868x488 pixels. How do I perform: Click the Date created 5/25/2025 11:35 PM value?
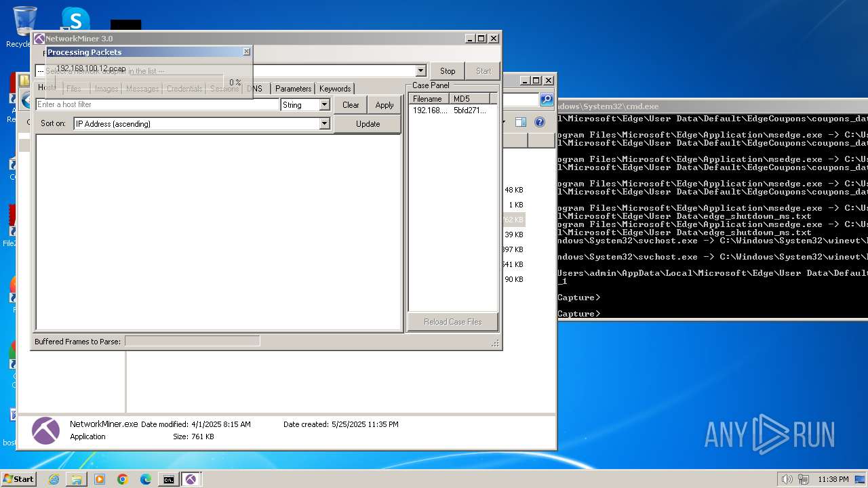365,424
